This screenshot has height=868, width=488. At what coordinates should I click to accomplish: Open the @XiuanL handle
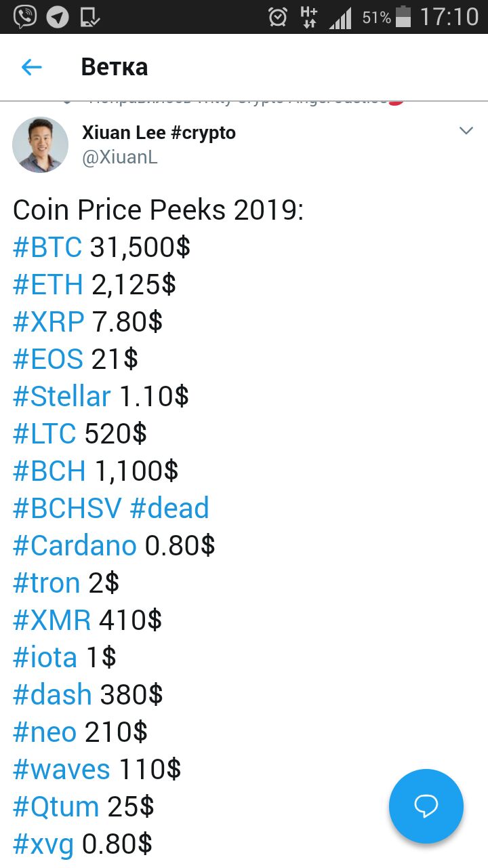coord(120,158)
